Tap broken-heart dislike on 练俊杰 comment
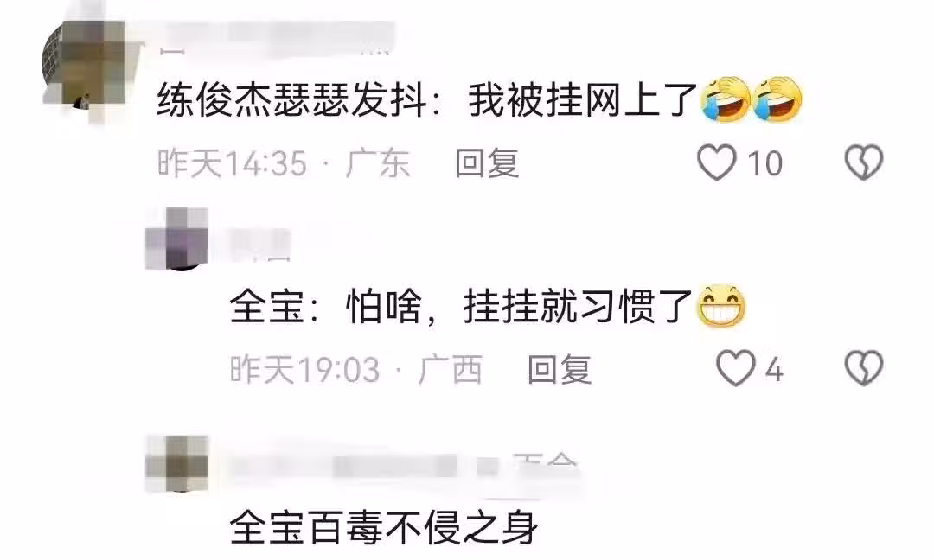This screenshot has width=934, height=560. pos(864,162)
